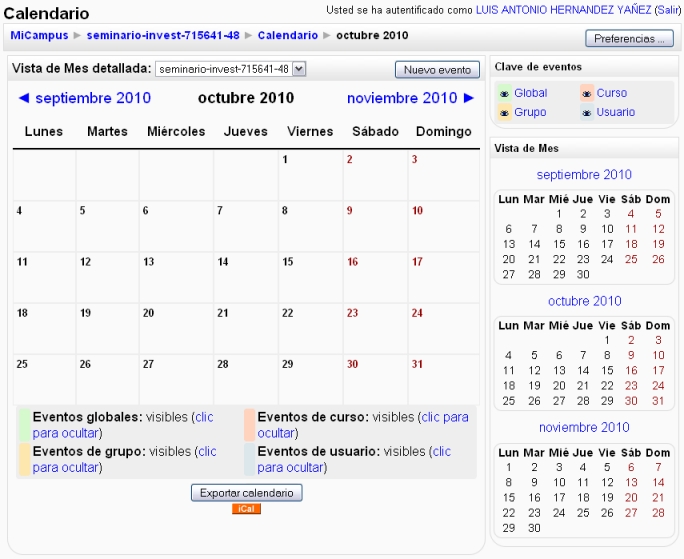Open MiCampus breadcrumb link
684x559 pixels.
39,35
